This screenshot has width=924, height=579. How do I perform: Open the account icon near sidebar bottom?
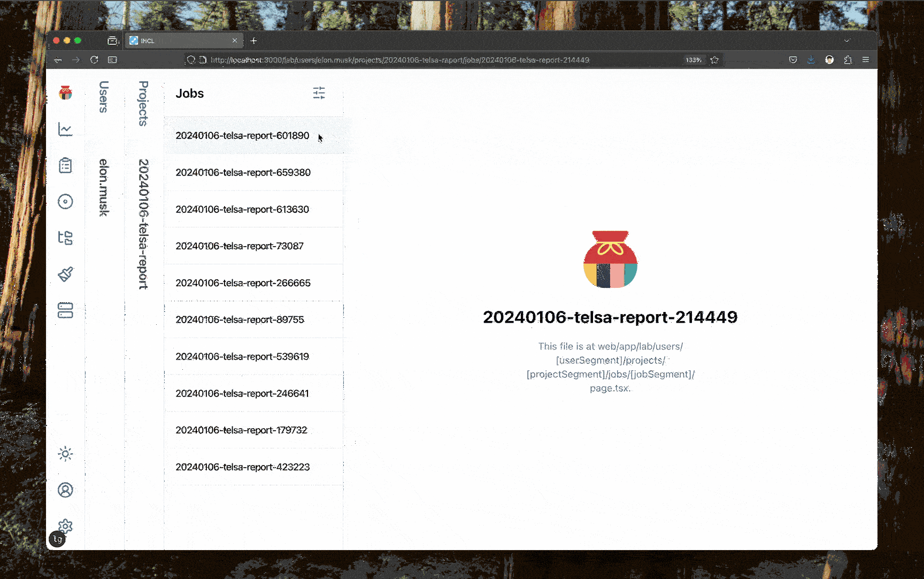click(65, 490)
